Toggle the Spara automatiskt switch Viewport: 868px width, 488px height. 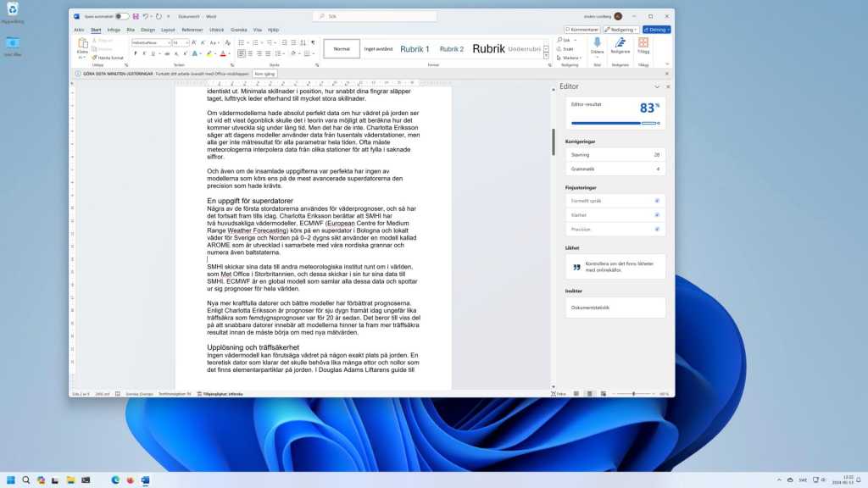[x=122, y=17]
